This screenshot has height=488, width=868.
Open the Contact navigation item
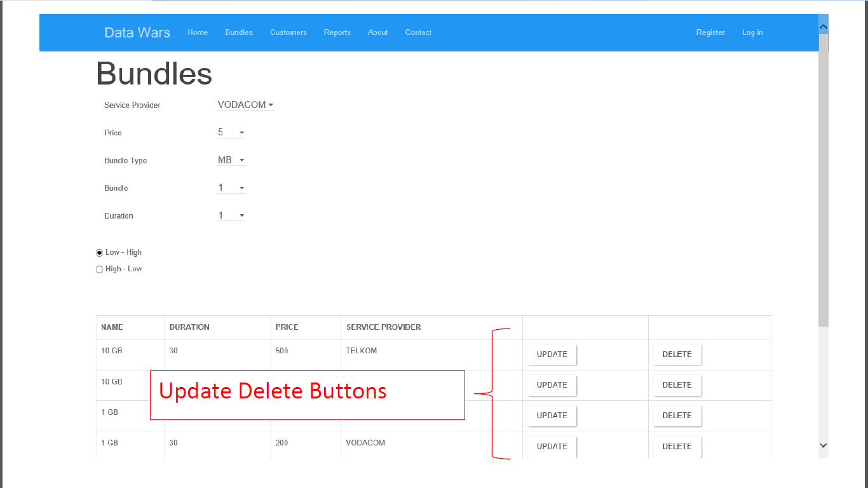coord(419,32)
